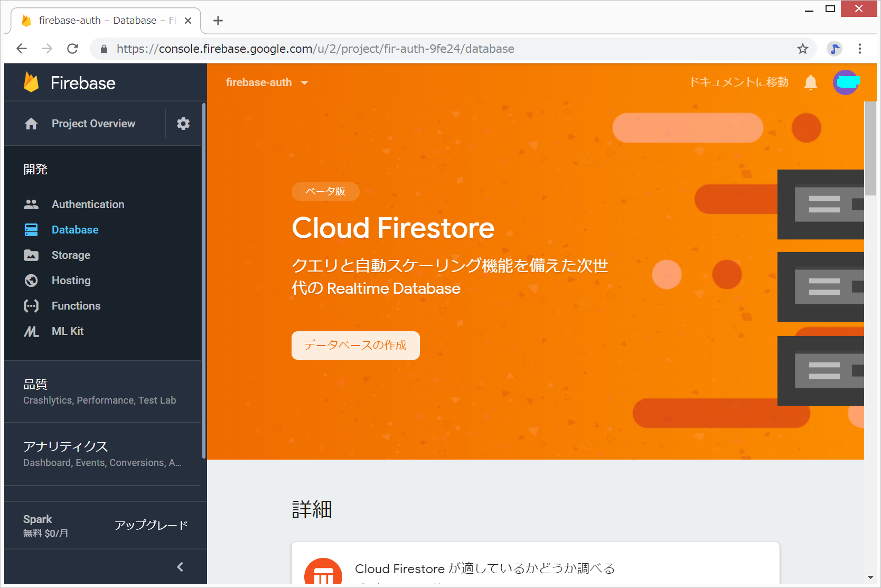Open the ドキュメントに移動 link

click(x=738, y=82)
